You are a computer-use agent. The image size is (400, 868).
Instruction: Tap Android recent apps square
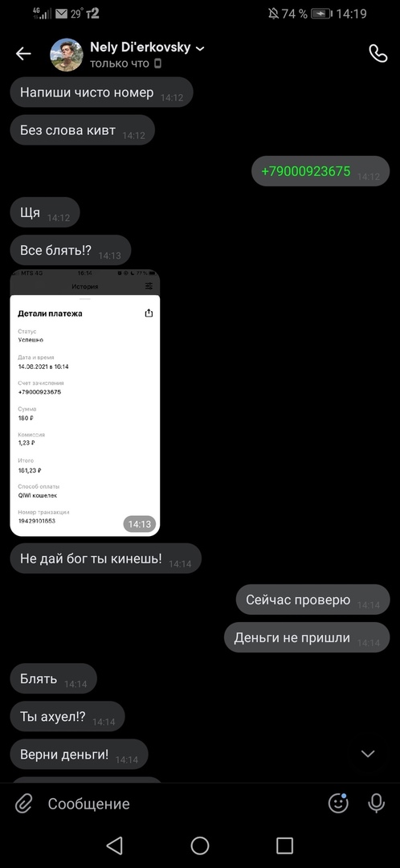[x=284, y=845]
